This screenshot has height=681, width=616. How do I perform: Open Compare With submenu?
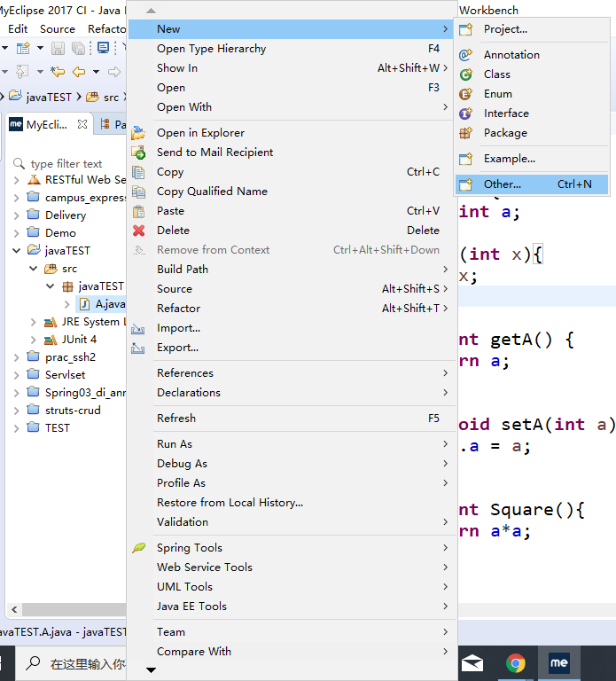pos(291,652)
